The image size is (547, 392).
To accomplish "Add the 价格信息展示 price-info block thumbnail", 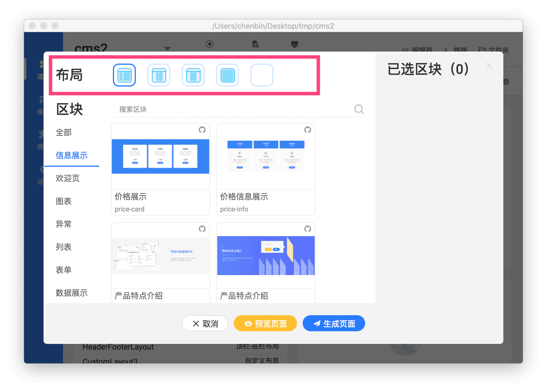I will click(x=266, y=156).
